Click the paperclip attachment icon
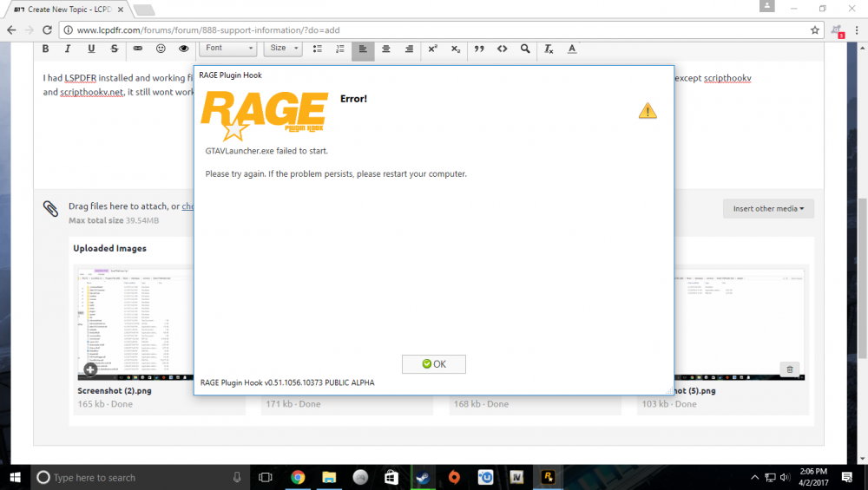The height and width of the screenshot is (490, 868). coord(50,208)
